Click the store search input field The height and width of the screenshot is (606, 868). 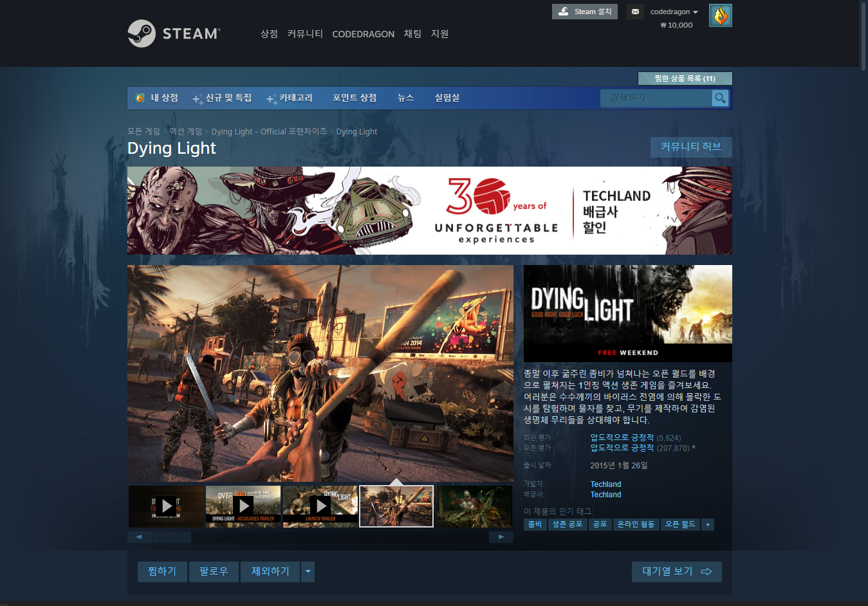coord(656,98)
